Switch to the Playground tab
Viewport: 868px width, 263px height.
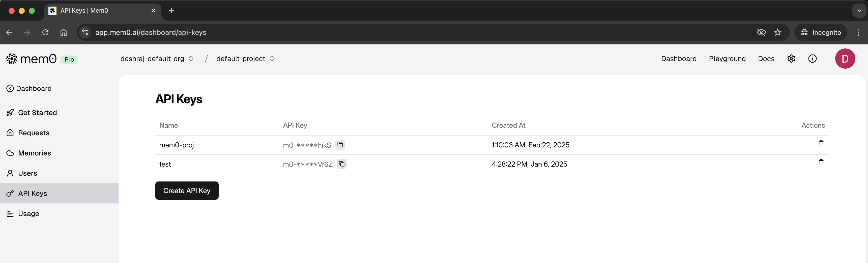tap(727, 58)
